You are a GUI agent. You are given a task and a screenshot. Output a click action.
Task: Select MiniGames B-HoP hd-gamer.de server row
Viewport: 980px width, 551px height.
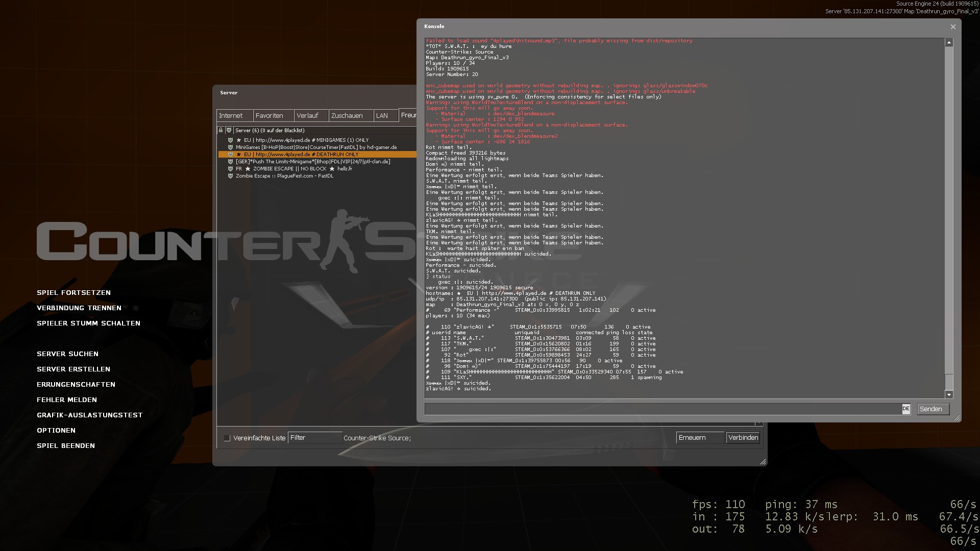coord(317,147)
